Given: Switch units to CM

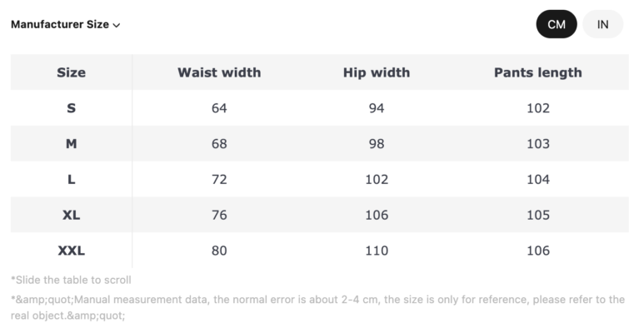Looking at the screenshot, I should click(x=557, y=24).
